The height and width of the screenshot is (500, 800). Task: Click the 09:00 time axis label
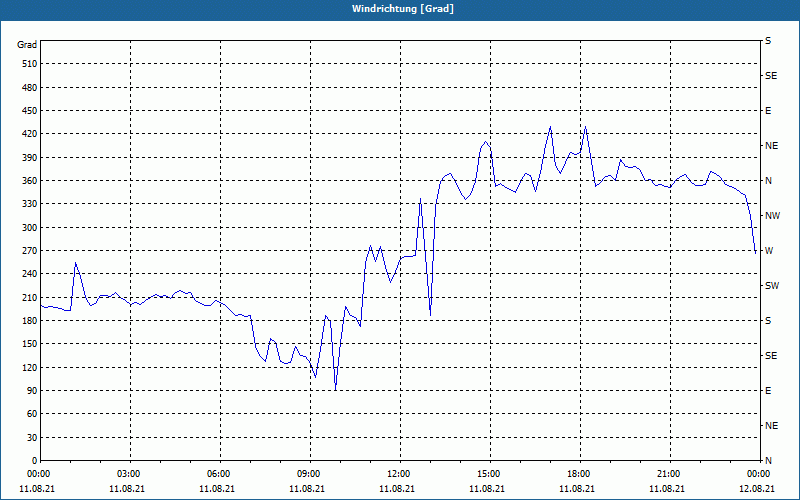click(x=307, y=474)
